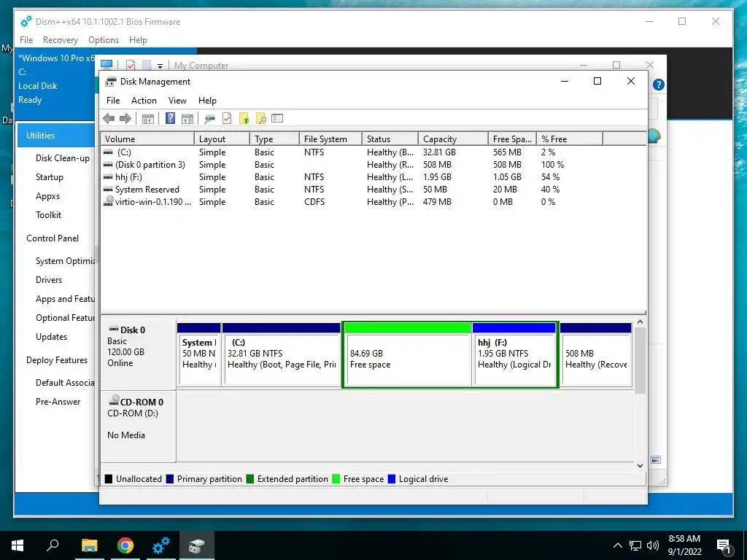
Task: Sort by Volume column header
Action: 147,139
